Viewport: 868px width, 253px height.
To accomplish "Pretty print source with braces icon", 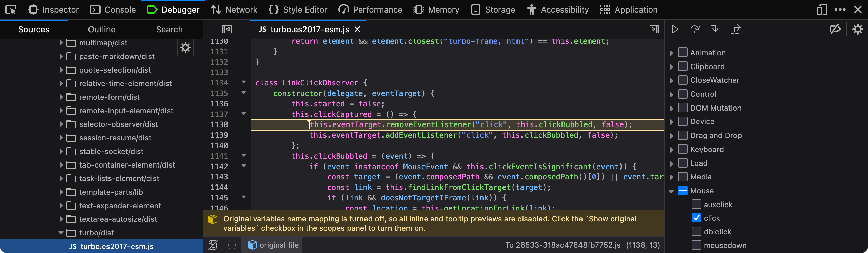I will (x=232, y=245).
